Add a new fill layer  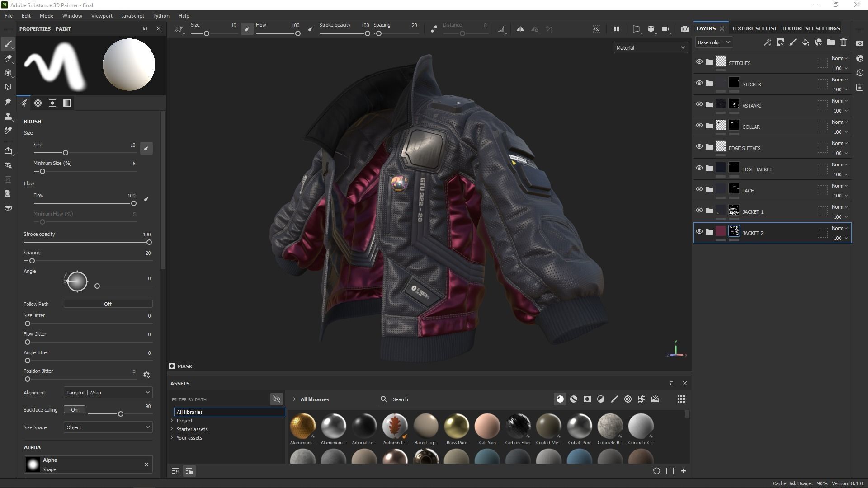(806, 42)
